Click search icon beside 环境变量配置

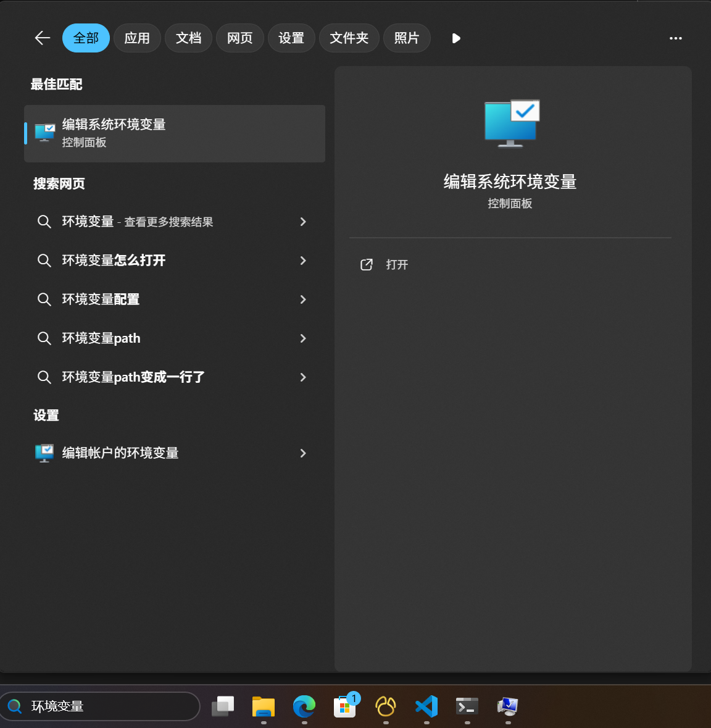click(44, 299)
